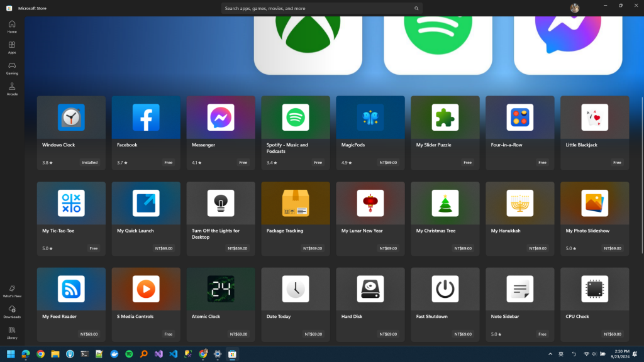Open My Slider Puzzle icon

(445, 118)
